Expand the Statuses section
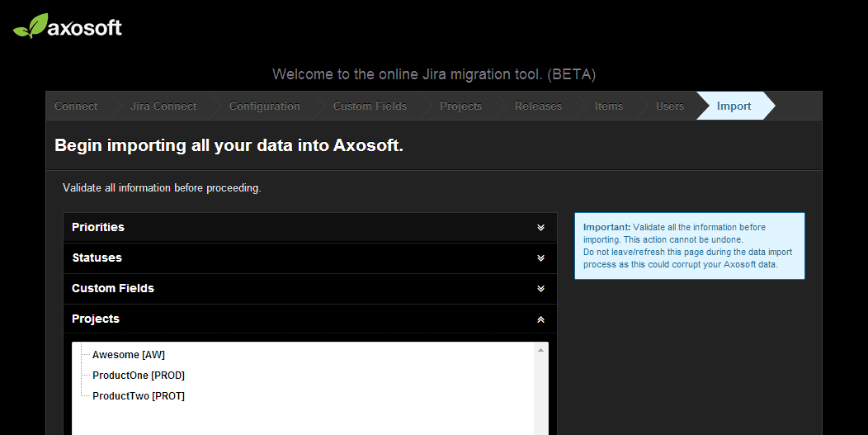 [310, 258]
